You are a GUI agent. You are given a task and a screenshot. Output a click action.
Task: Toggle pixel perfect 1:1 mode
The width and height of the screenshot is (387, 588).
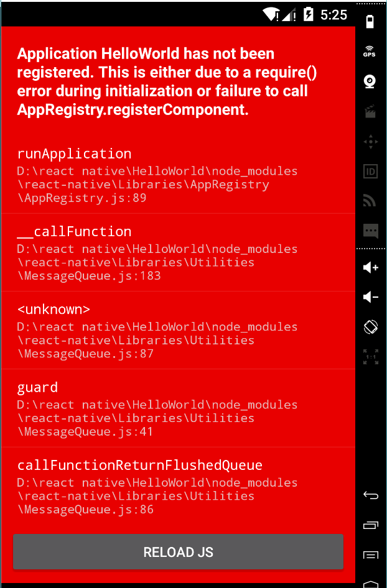coord(370,357)
